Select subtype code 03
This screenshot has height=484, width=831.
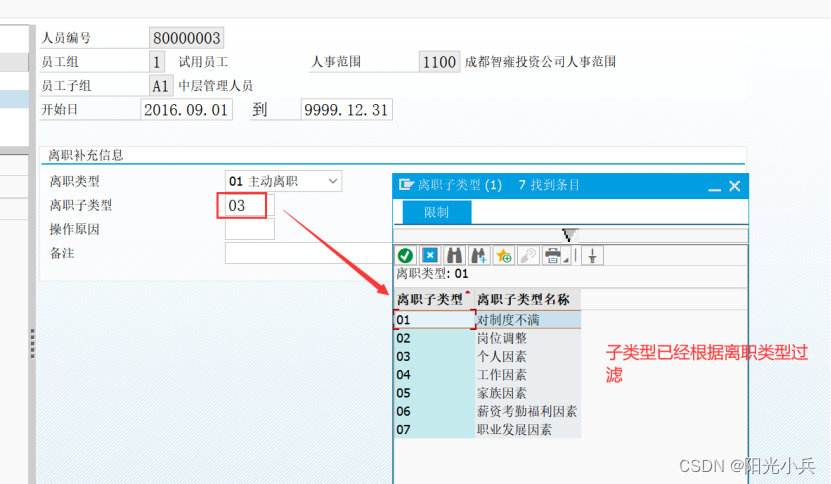[434, 356]
